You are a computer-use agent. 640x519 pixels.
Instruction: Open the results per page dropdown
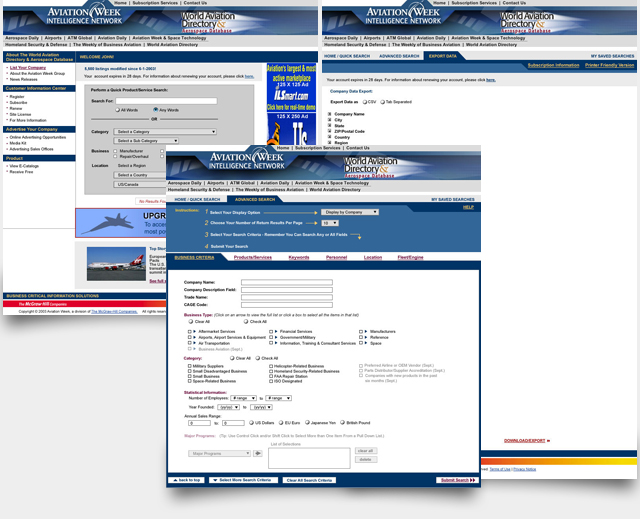pos(330,223)
